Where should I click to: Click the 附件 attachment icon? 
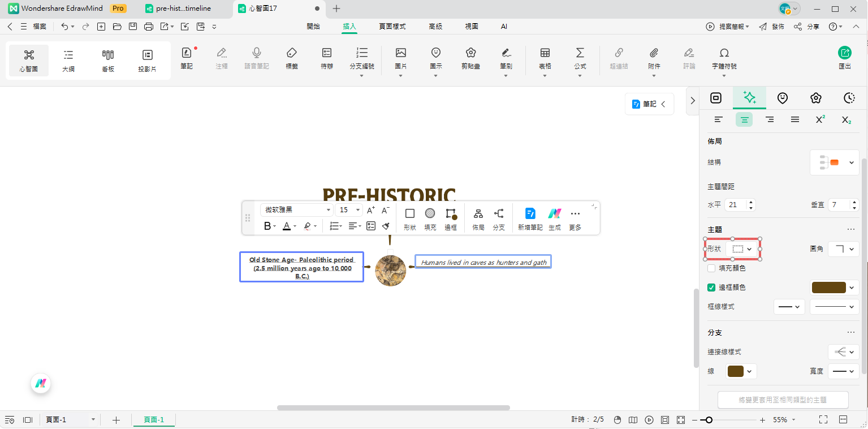(x=654, y=54)
